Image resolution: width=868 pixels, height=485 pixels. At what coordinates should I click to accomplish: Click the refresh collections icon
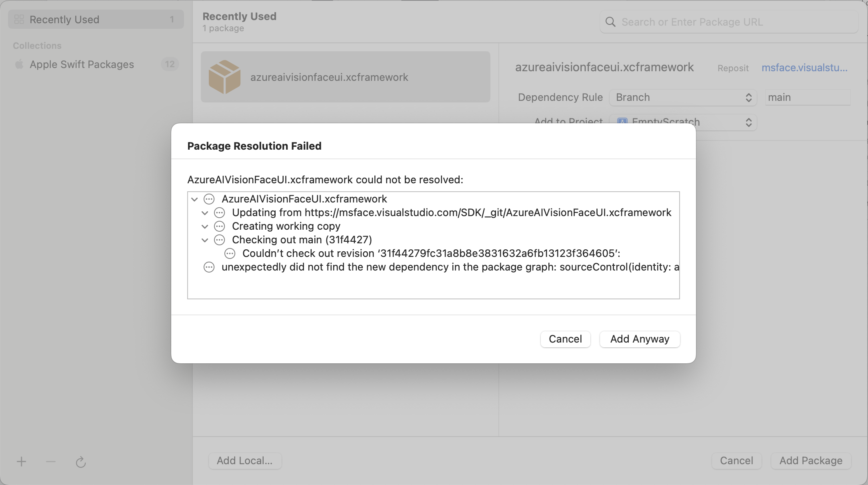[81, 462]
